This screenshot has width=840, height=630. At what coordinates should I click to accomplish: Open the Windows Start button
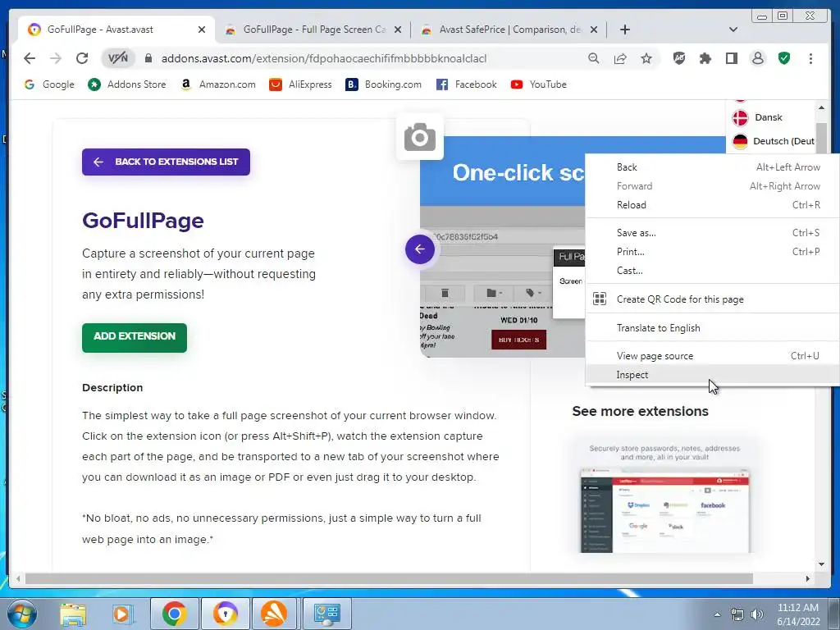pyautogui.click(x=21, y=614)
